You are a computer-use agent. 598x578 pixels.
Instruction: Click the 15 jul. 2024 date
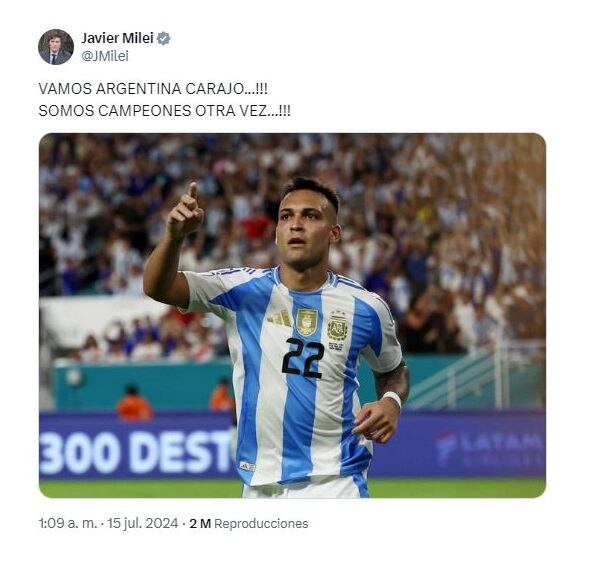[x=142, y=523]
